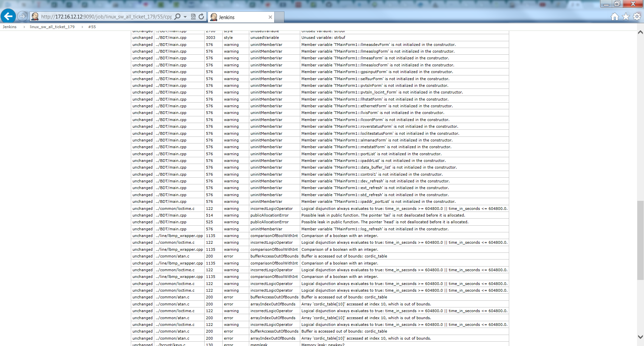Expand the address bar autocomplete dropdown arrow
Screen dimensions: 644x346
185,17
